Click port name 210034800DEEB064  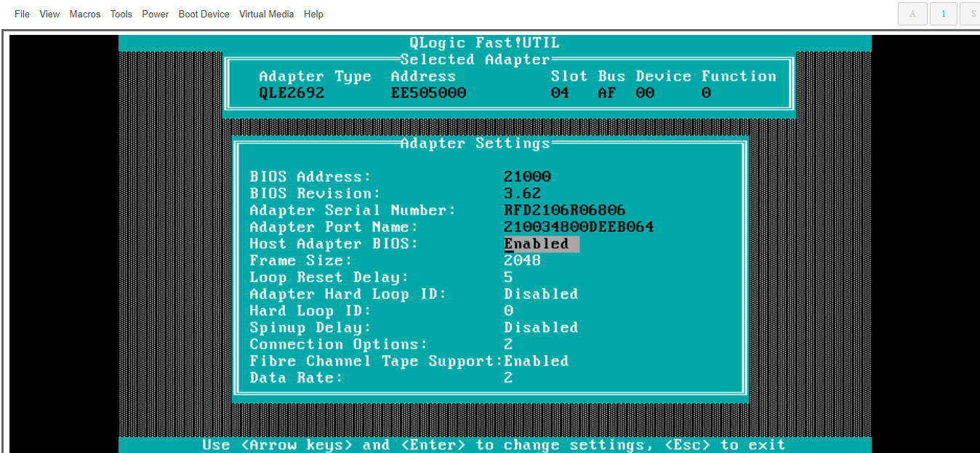pos(579,227)
